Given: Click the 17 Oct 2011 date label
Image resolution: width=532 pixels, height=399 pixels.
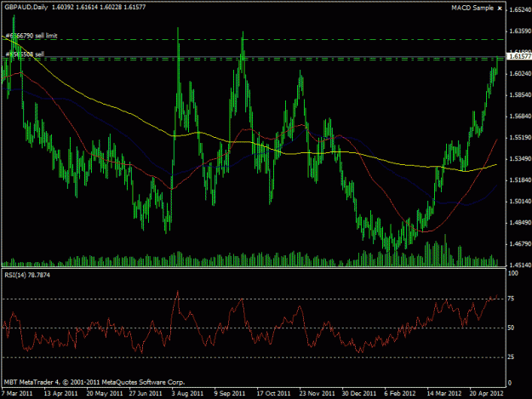Looking at the screenshot, I should point(273,394).
